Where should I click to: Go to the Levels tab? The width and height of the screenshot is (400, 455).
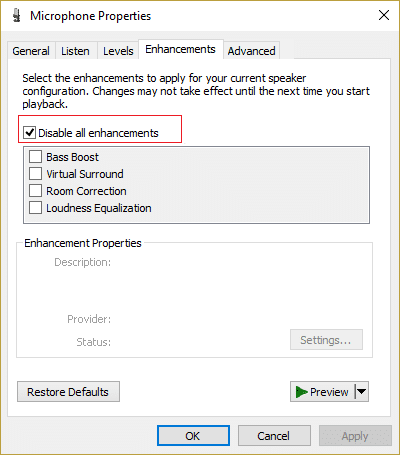(x=118, y=51)
